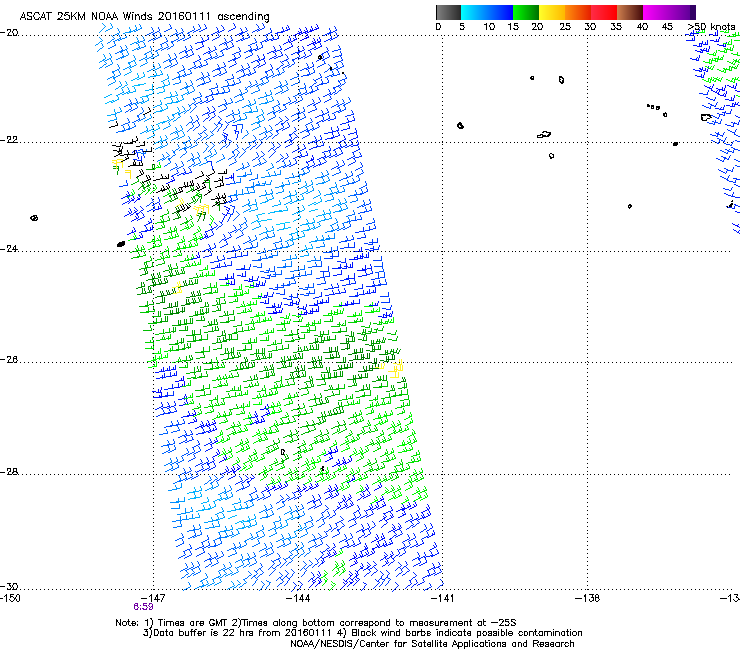Image resolution: width=740 pixels, height=650 pixels.
Task: Click the blue 10–15 knot color bar segment
Action: click(500, 12)
